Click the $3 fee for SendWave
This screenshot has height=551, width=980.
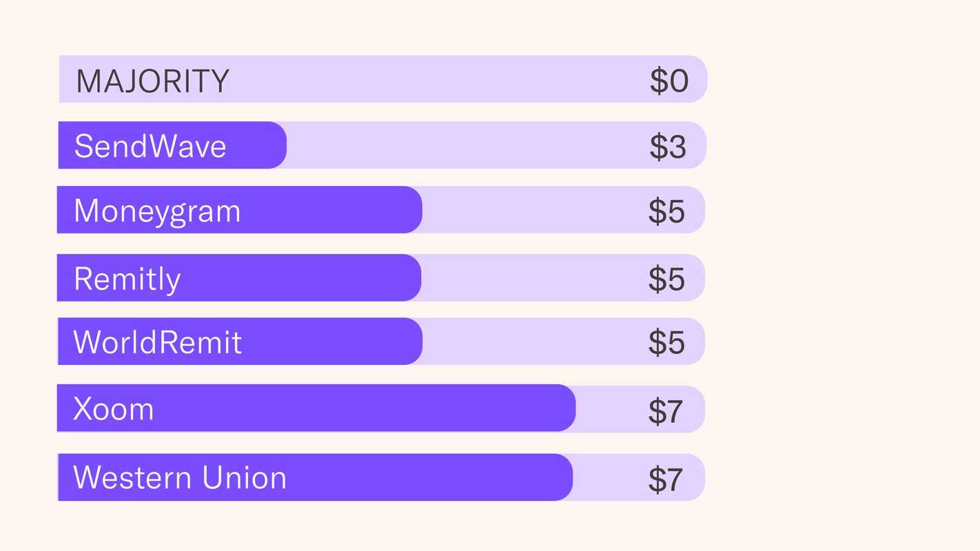tap(668, 146)
